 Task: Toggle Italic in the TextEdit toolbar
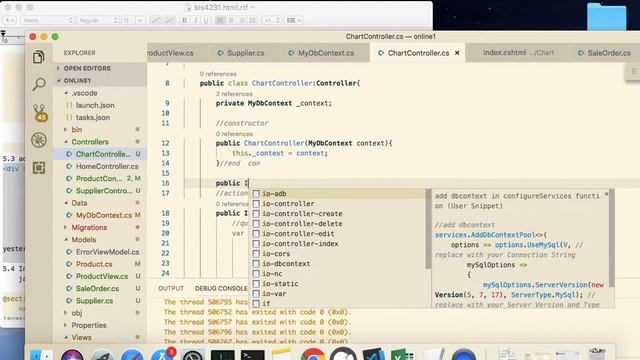195,20
